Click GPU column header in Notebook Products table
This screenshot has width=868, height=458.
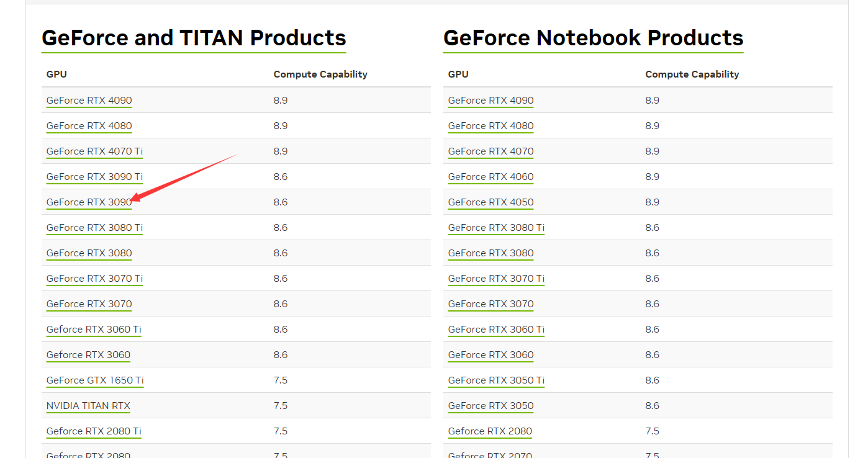pos(458,74)
